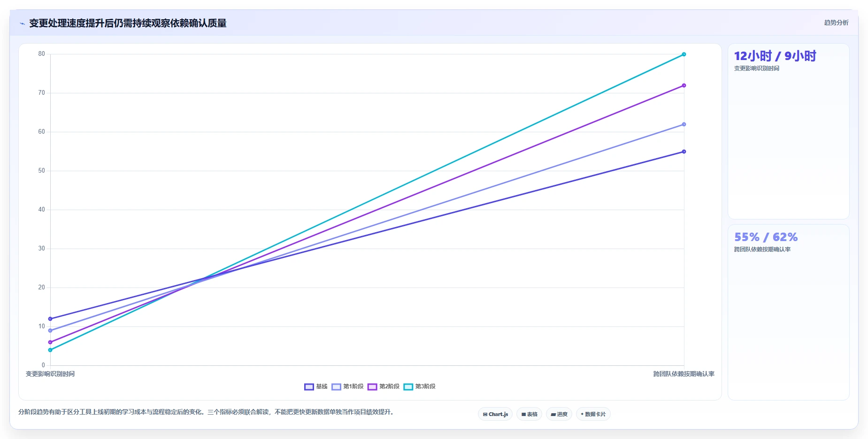The image size is (868, 439).
Task: Toggle the 第3阶段 legend item
Action: [x=420, y=386]
